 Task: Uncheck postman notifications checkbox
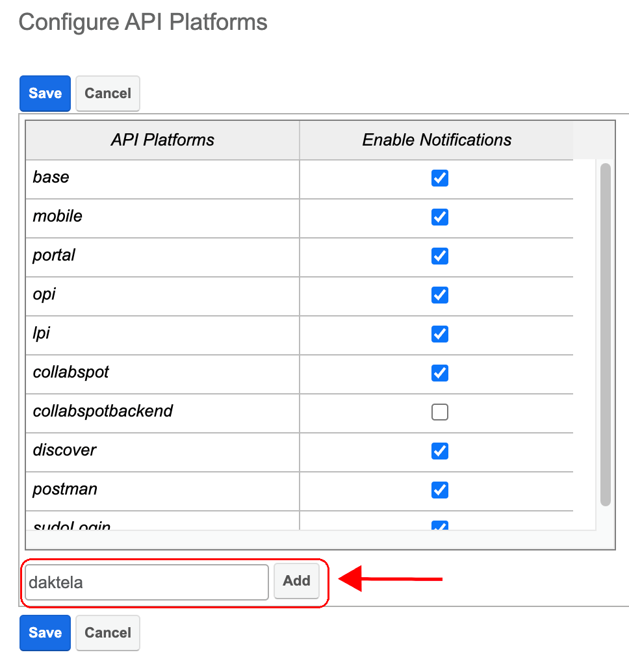(440, 490)
